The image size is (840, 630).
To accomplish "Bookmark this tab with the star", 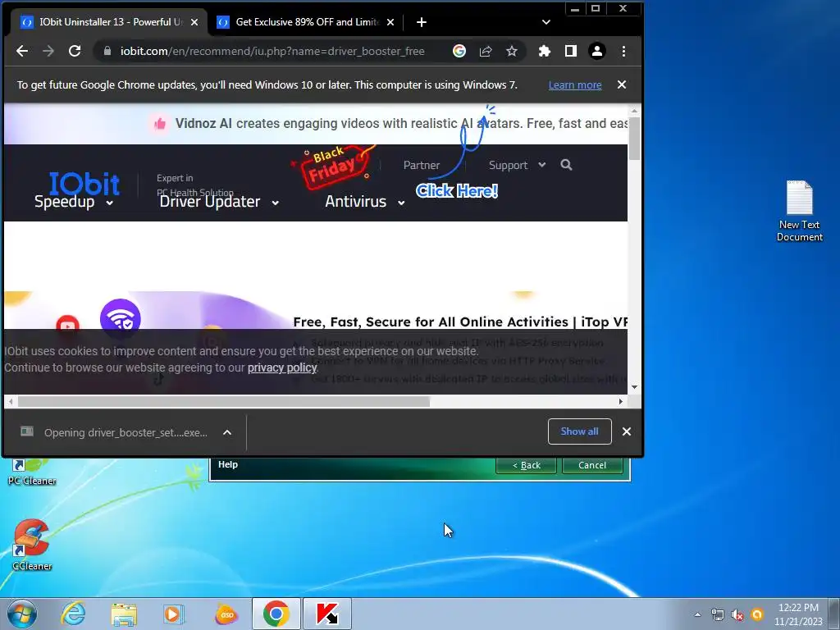I will pyautogui.click(x=512, y=51).
